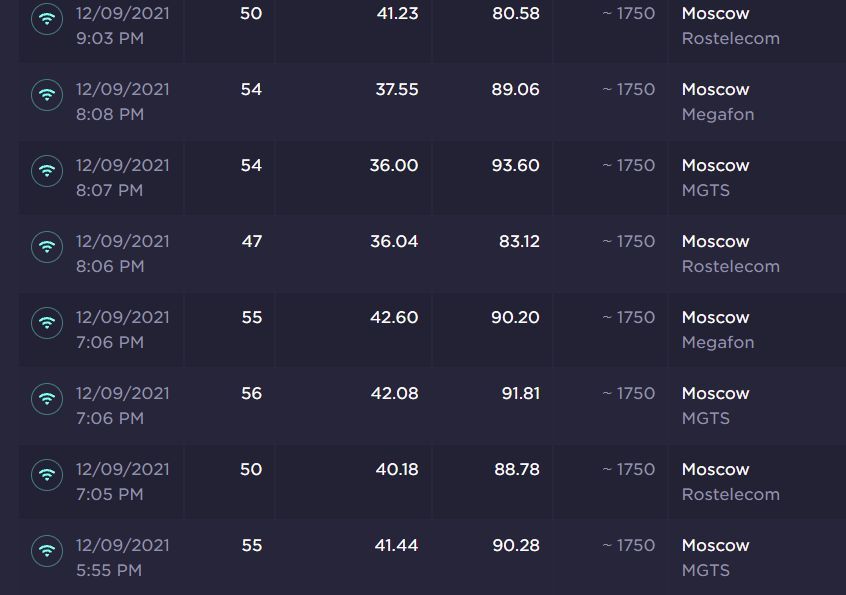
Task: Click Wi-Fi icon for 5:55 PM MGTS test
Action: click(x=46, y=551)
